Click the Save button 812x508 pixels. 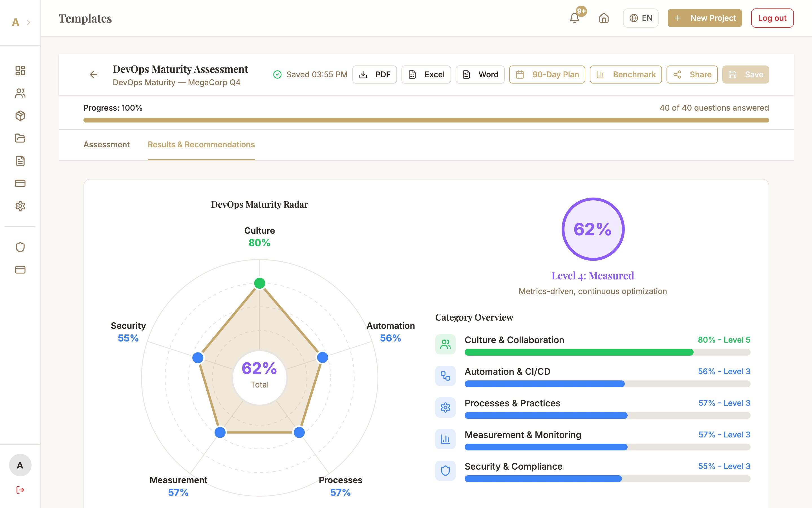745,75
